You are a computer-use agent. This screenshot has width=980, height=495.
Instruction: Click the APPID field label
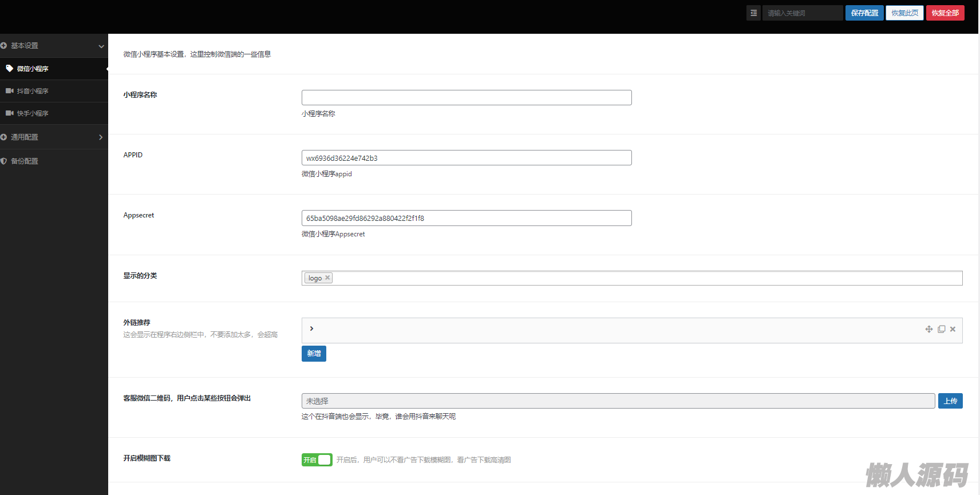click(133, 155)
